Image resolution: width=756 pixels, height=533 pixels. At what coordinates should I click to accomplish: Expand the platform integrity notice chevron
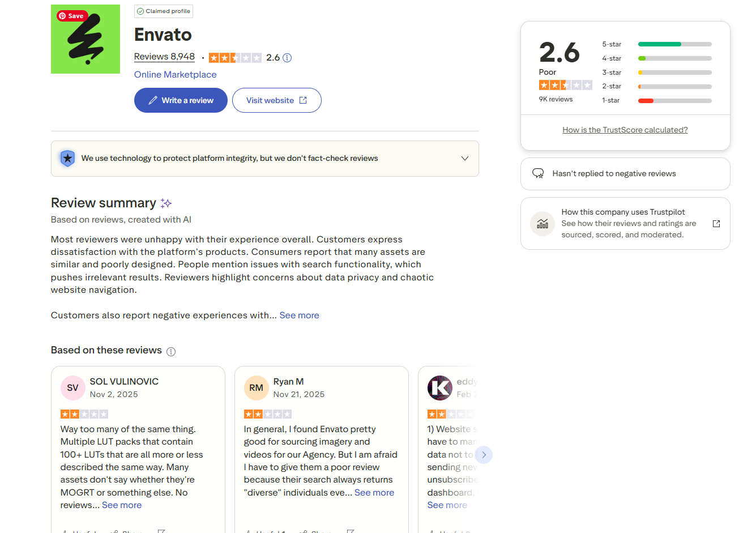coord(465,159)
